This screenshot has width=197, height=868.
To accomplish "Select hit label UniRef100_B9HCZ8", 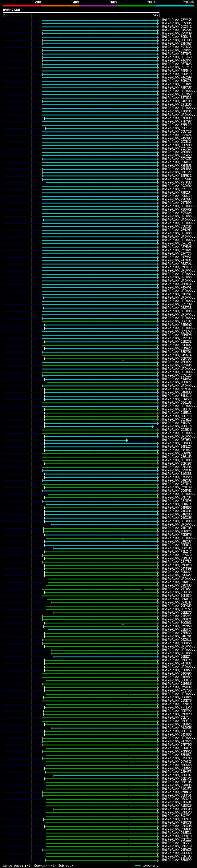I will tap(177, 81).
